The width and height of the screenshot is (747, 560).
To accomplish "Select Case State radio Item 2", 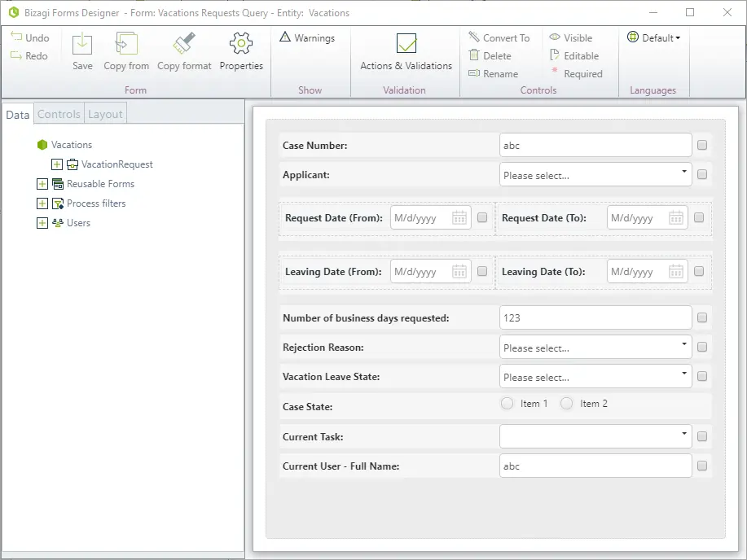I will point(567,404).
